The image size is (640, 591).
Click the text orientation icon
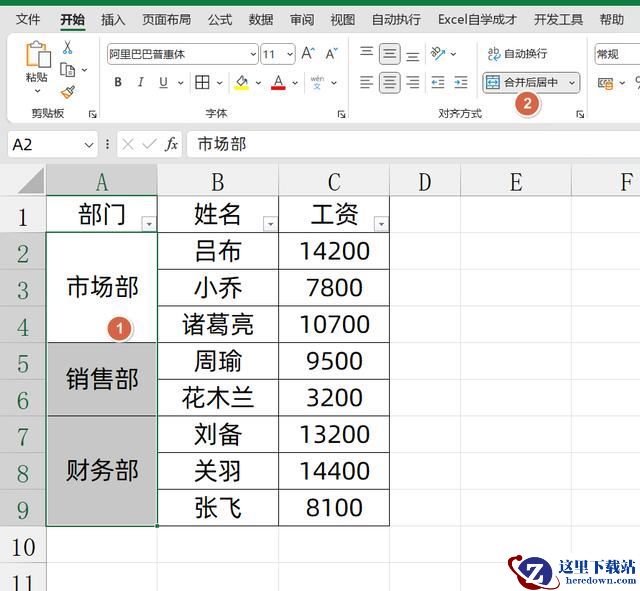(x=438, y=53)
